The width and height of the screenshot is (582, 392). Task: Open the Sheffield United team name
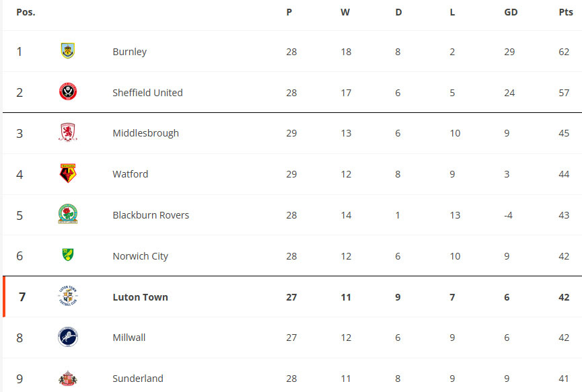pyautogui.click(x=148, y=92)
